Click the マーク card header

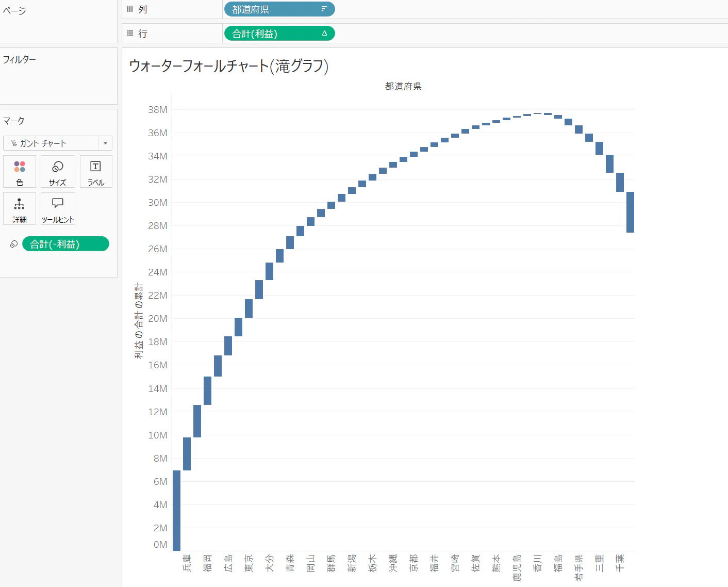point(14,121)
